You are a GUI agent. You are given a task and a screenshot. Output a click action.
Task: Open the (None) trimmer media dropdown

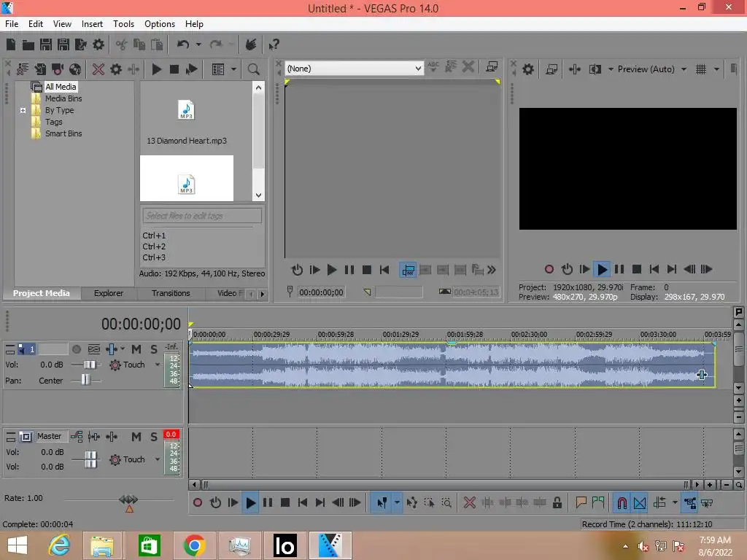(354, 69)
